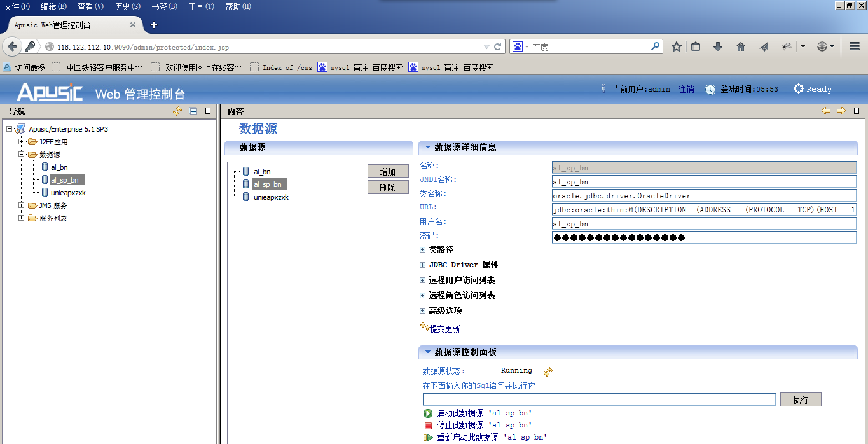Image resolution: width=868 pixels, height=444 pixels.
Task: Open first mysql 盲注_百度搜索 bookmark
Action: pyautogui.click(x=361, y=67)
